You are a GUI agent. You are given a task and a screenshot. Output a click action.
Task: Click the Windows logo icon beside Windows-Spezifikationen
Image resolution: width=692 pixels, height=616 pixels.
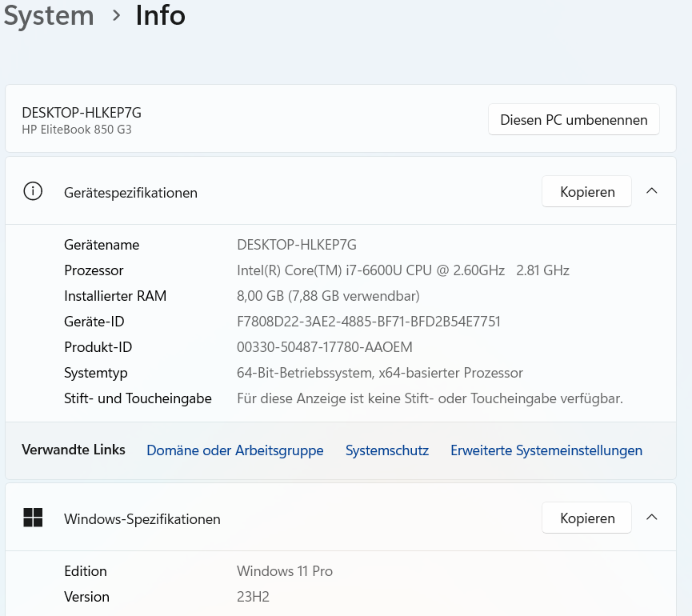coord(33,518)
